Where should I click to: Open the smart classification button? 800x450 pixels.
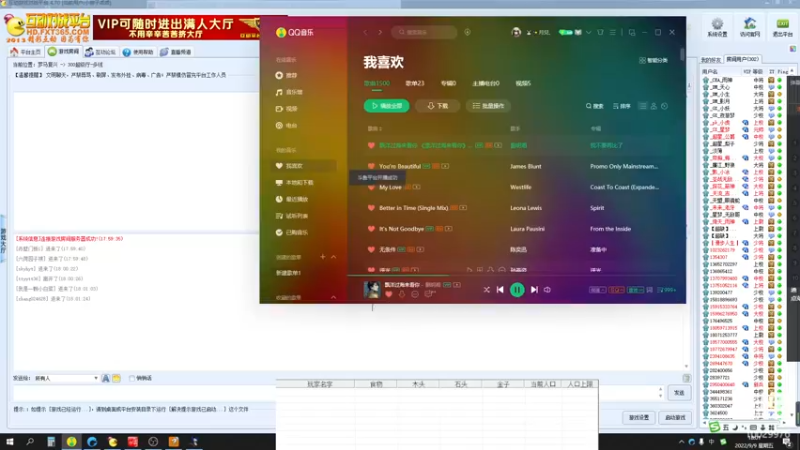(653, 60)
